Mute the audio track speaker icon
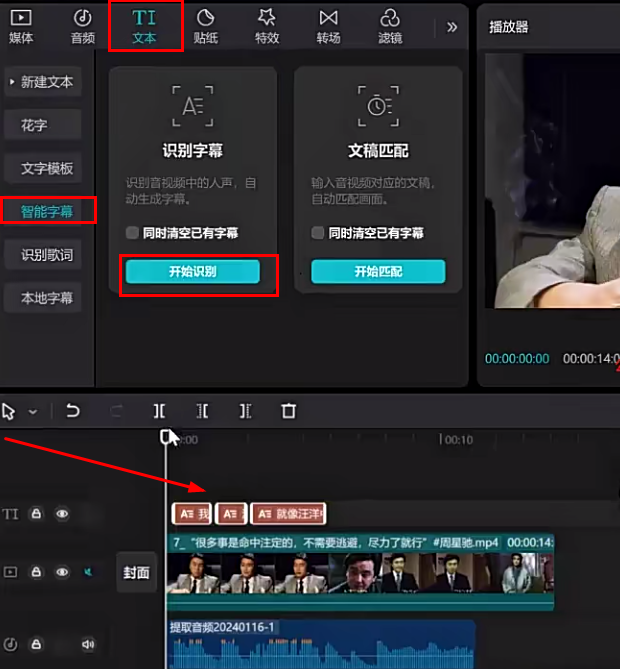 (x=88, y=644)
